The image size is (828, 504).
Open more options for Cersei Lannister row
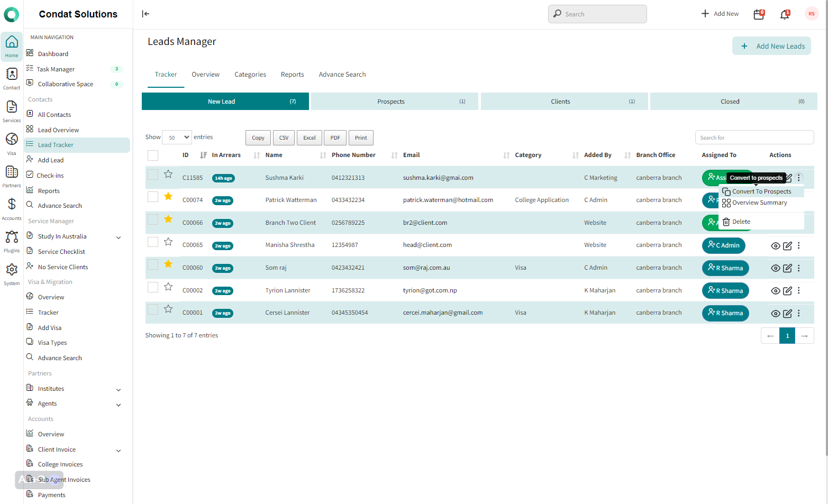coord(799,313)
